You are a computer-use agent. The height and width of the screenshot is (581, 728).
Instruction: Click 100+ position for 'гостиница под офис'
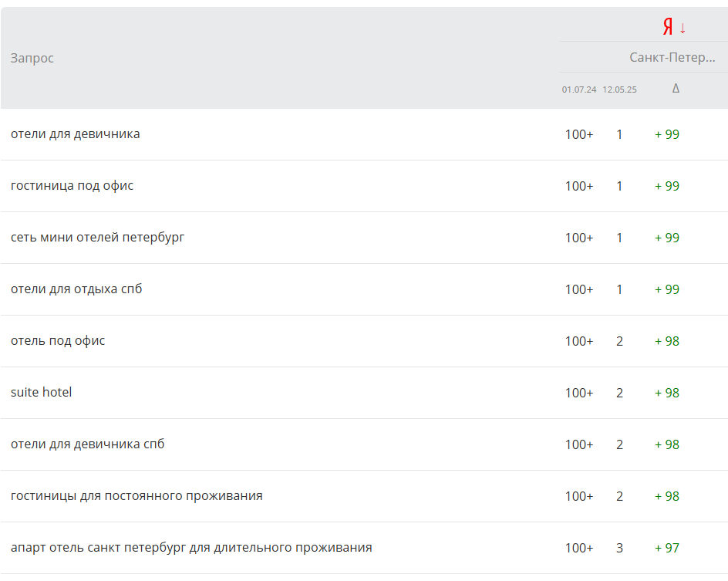pos(579,186)
